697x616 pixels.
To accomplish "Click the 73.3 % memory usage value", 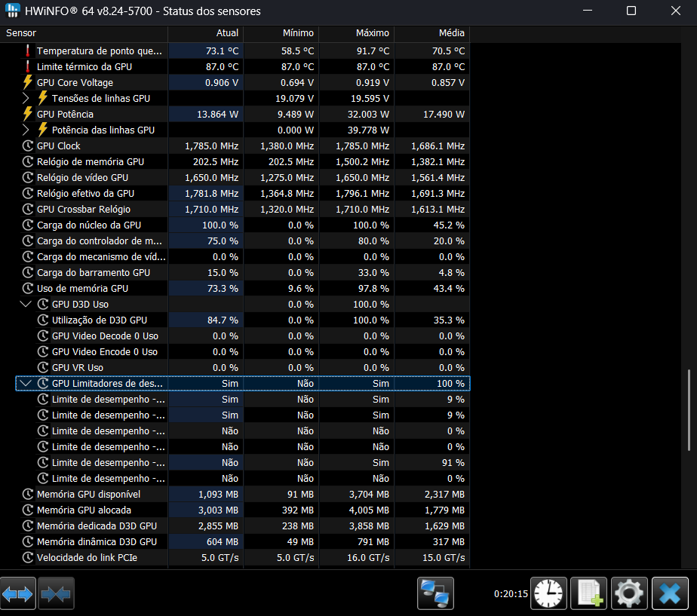I will click(x=223, y=289).
